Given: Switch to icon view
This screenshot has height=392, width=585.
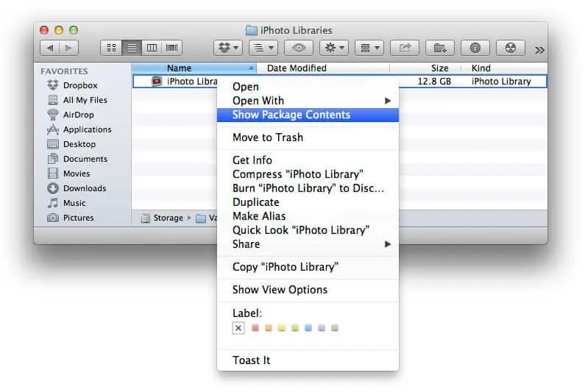Looking at the screenshot, I should click(x=111, y=48).
